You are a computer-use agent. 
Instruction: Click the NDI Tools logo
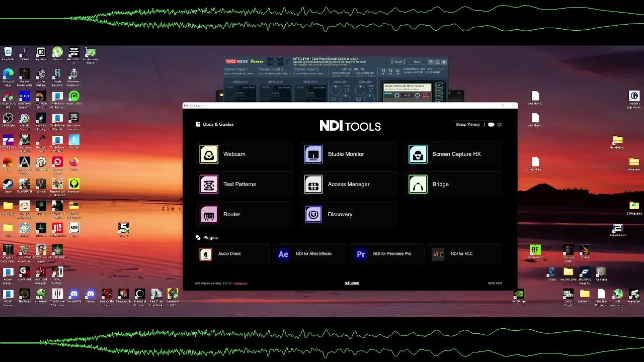click(x=350, y=126)
